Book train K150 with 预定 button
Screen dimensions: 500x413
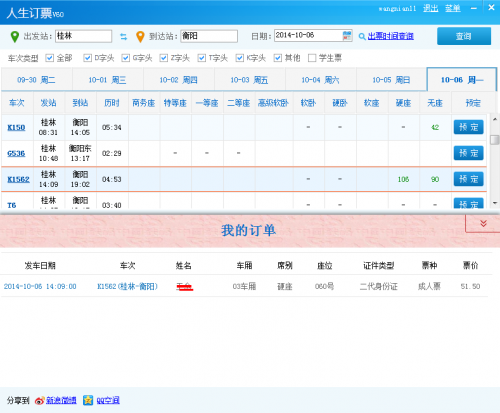pyautogui.click(x=468, y=127)
